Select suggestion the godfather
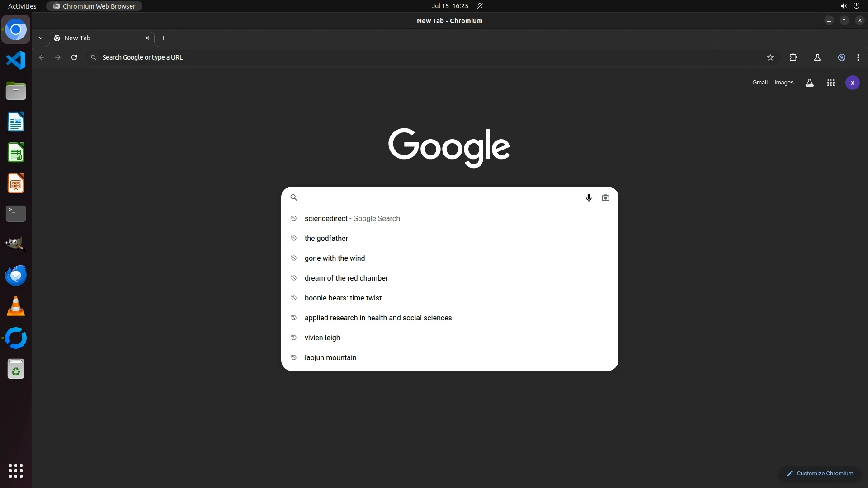868x488 pixels. [449, 238]
